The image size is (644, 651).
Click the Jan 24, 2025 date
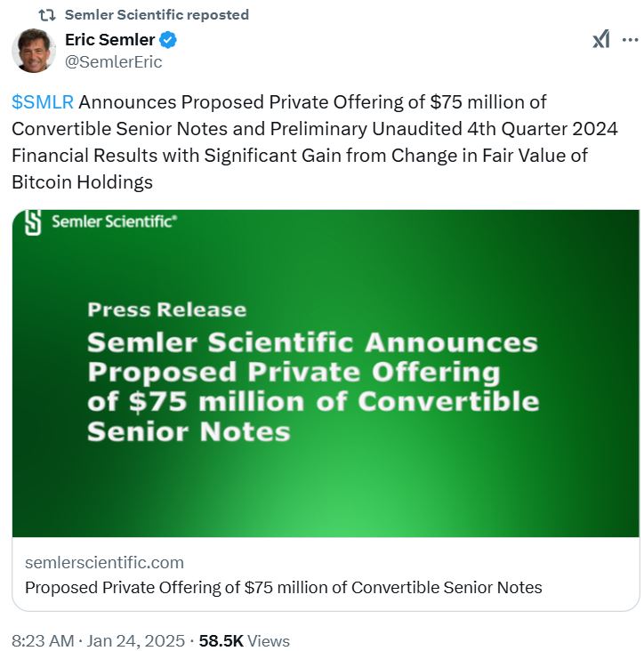[x=136, y=640]
